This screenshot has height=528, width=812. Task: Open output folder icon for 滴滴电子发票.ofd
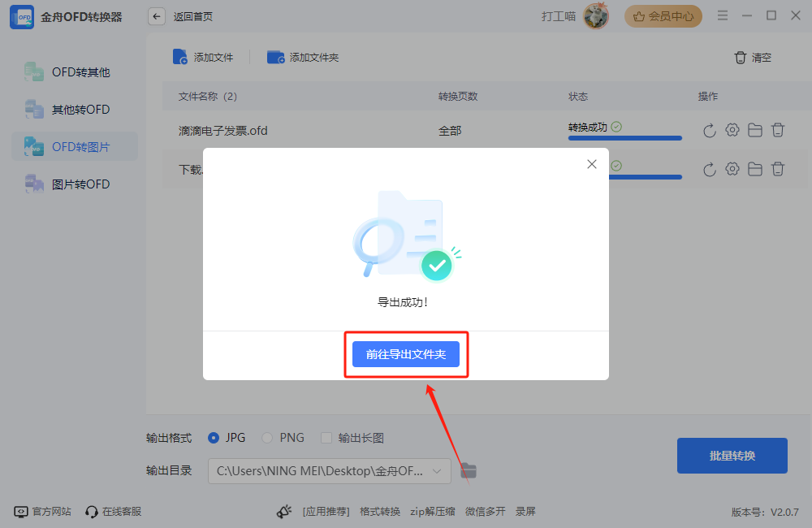[x=755, y=129]
